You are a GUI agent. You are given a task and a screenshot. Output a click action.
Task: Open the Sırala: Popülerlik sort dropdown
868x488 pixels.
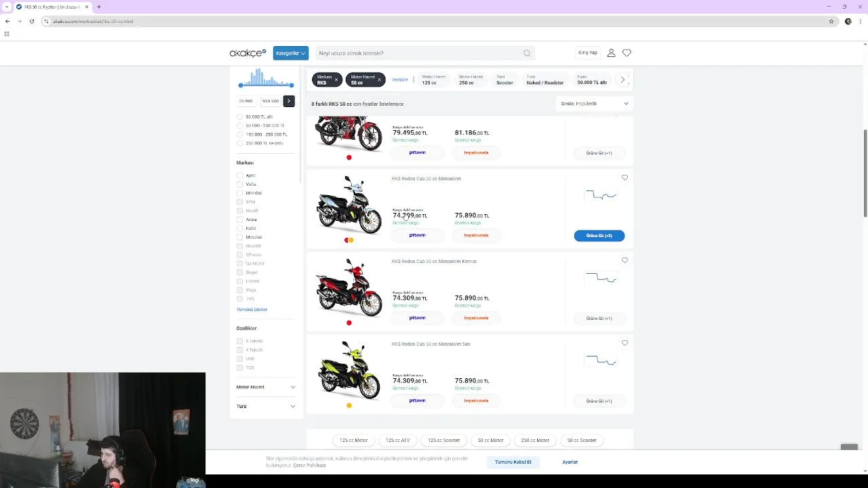(x=594, y=104)
